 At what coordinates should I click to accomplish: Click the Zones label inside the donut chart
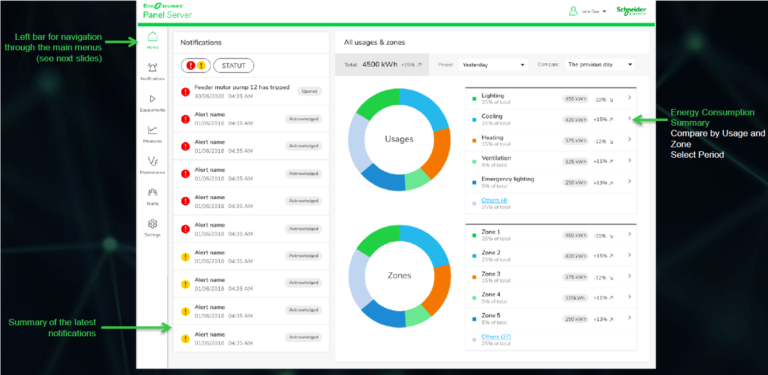(x=399, y=276)
